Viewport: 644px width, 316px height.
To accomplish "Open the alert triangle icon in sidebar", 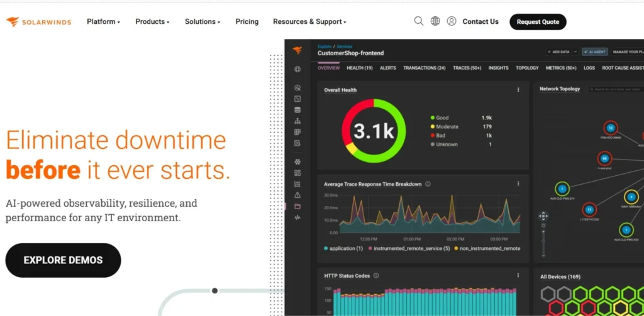I will [297, 195].
